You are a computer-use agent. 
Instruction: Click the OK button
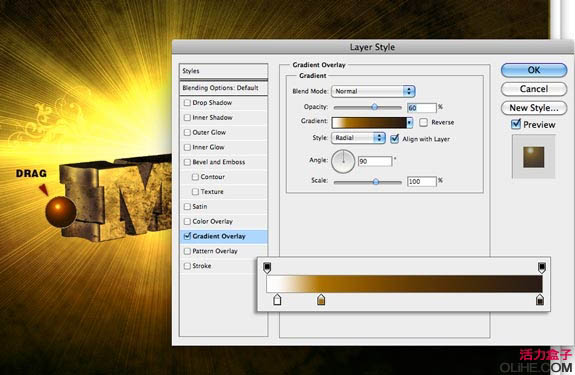[534, 70]
